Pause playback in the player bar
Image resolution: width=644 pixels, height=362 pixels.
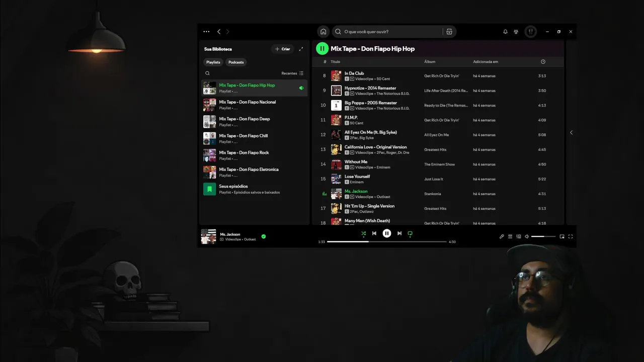point(386,233)
